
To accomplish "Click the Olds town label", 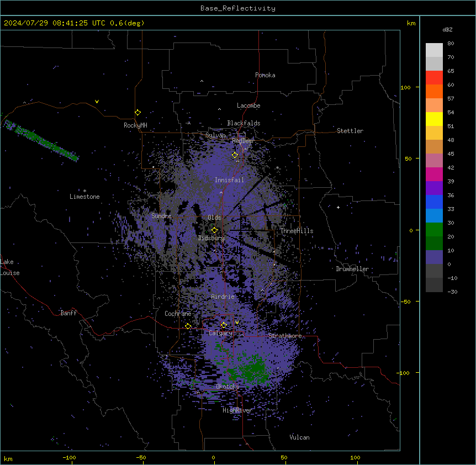I will pos(214,218).
